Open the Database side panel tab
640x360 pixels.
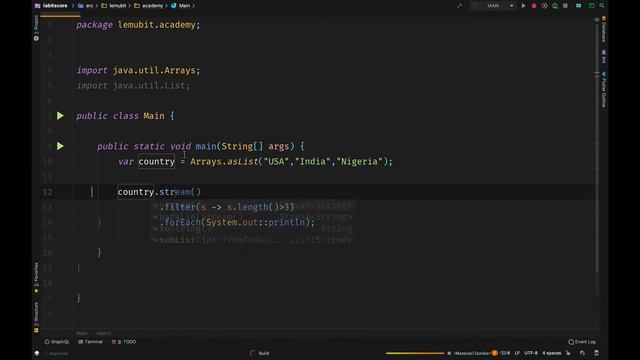(x=604, y=29)
